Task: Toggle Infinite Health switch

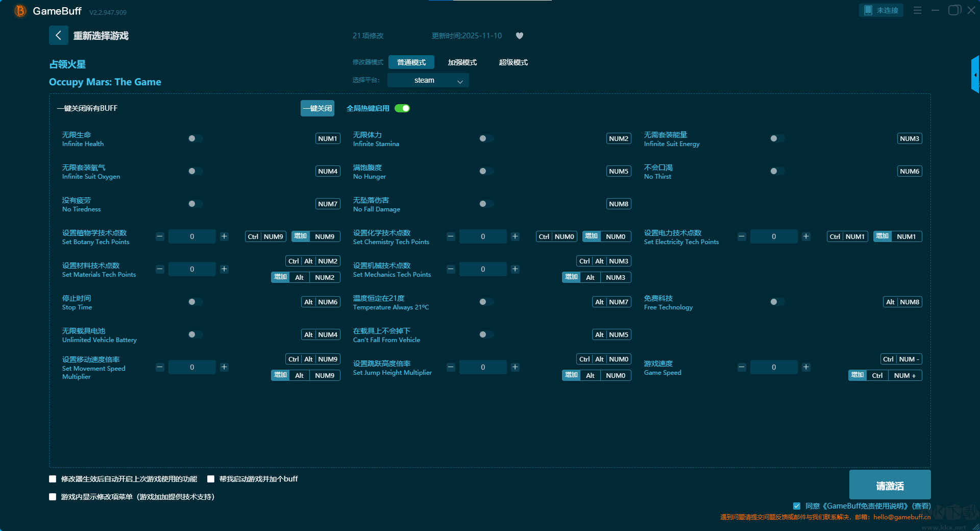Action: tap(195, 138)
